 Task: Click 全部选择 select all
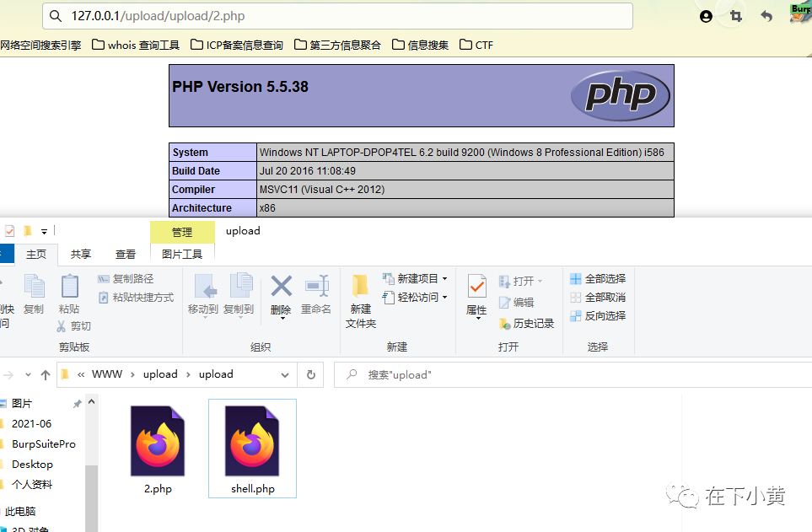point(598,279)
